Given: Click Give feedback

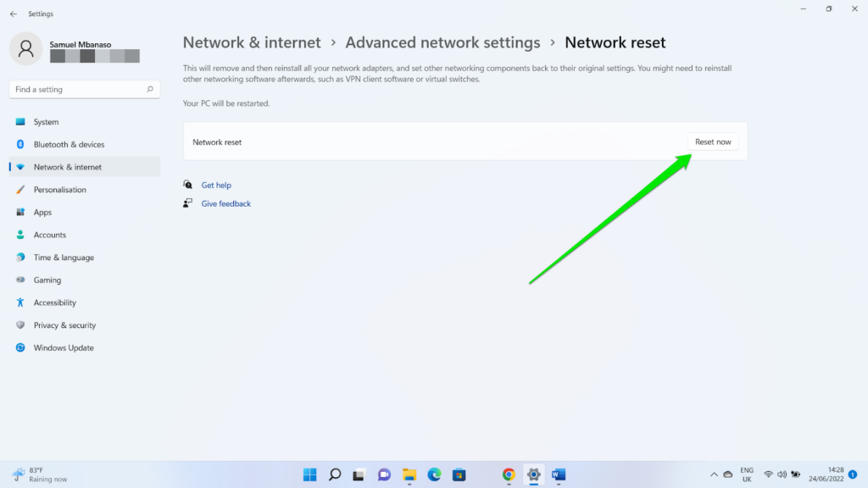Looking at the screenshot, I should point(225,203).
